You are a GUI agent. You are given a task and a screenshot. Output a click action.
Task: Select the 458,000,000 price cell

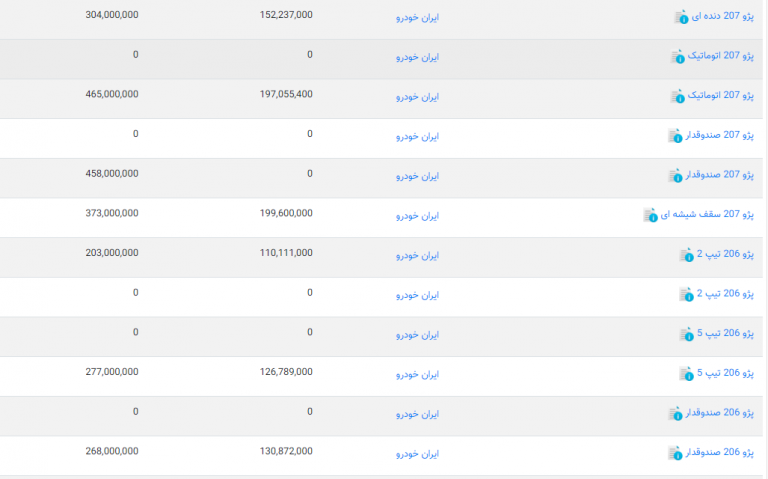pyautogui.click(x=112, y=174)
